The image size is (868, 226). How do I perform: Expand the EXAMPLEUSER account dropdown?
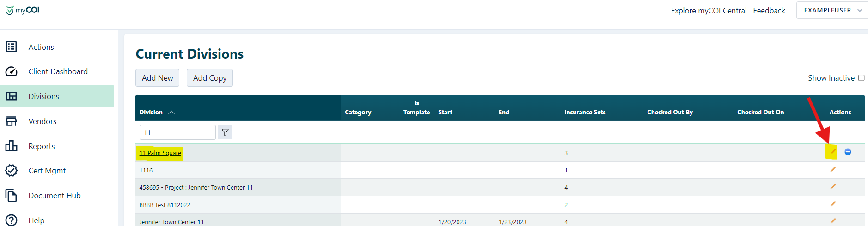click(832, 10)
